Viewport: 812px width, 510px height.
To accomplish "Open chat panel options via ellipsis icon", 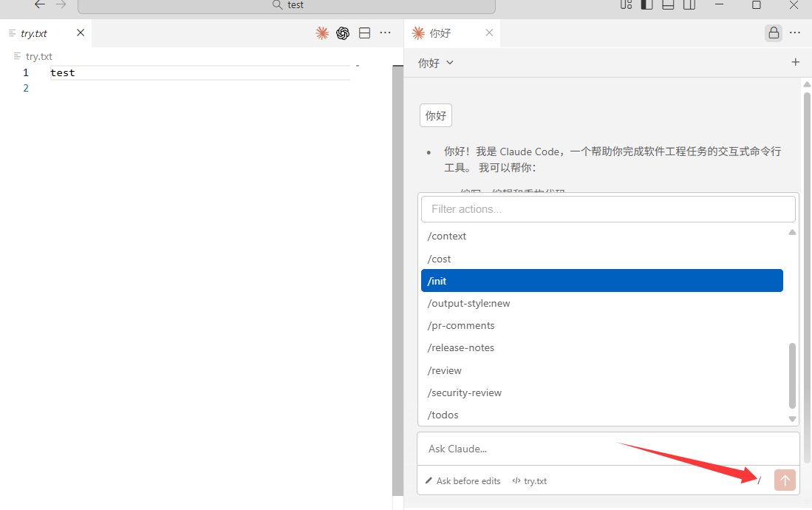I will (794, 33).
